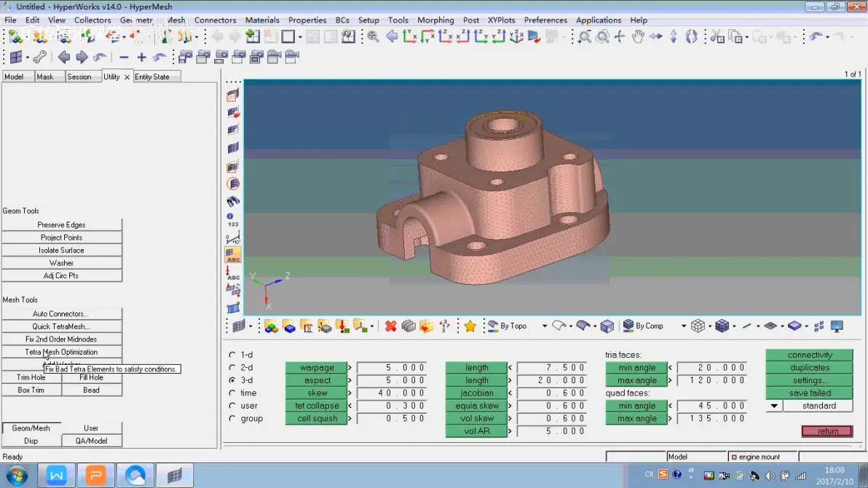Click the monitor display icon at toolbar end

point(837,326)
